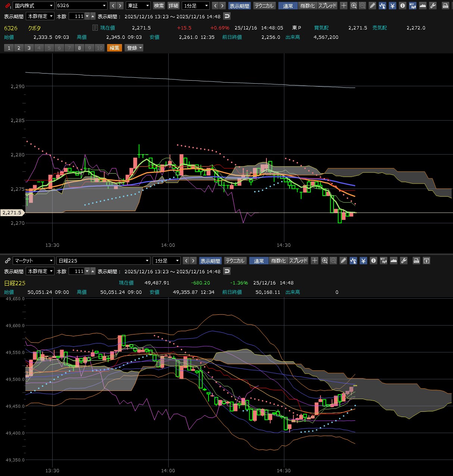This screenshot has width=453, height=476.
Task: Click the yen icon in the Nikkei chart toolbar
Action: pyautogui.click(x=363, y=261)
